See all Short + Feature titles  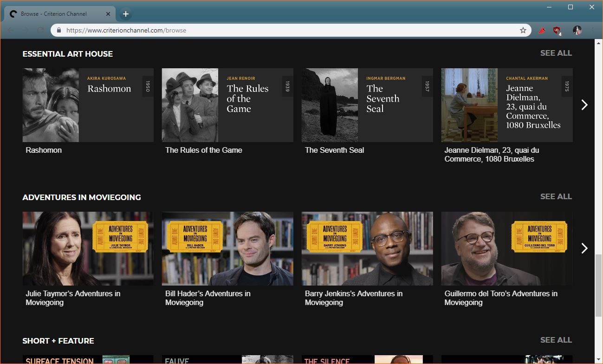[556, 340]
